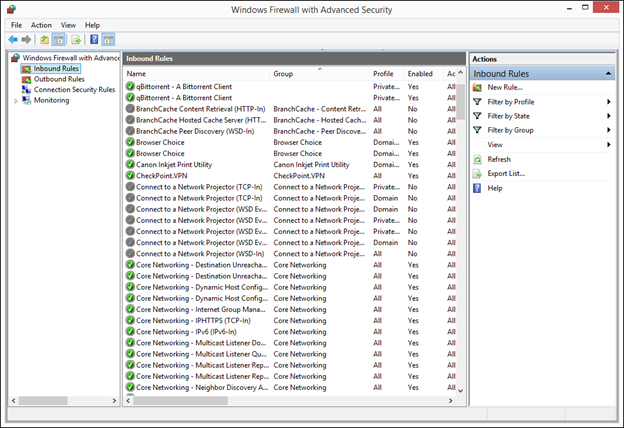This screenshot has height=428, width=624.
Task: Open Filter by State submenu arrow
Action: click(608, 116)
